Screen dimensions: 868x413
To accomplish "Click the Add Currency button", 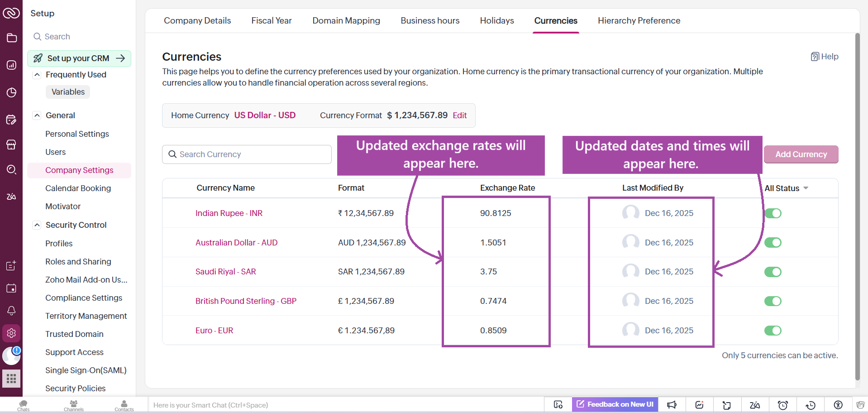I will (801, 154).
